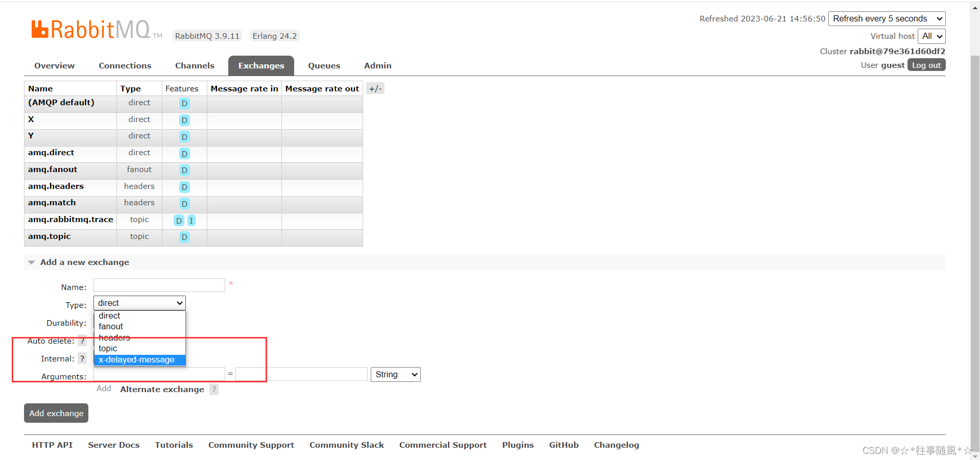Open the exchange named X

(31, 119)
